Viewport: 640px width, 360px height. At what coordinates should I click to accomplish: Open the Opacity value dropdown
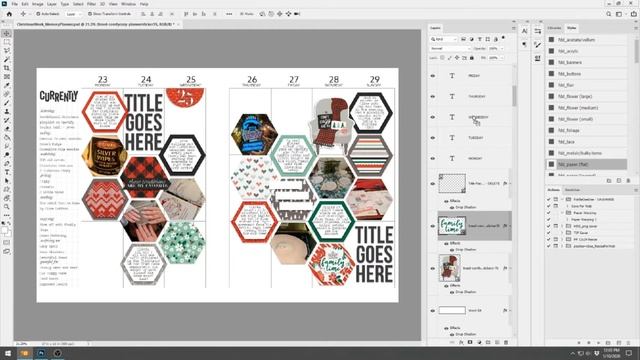502,49
